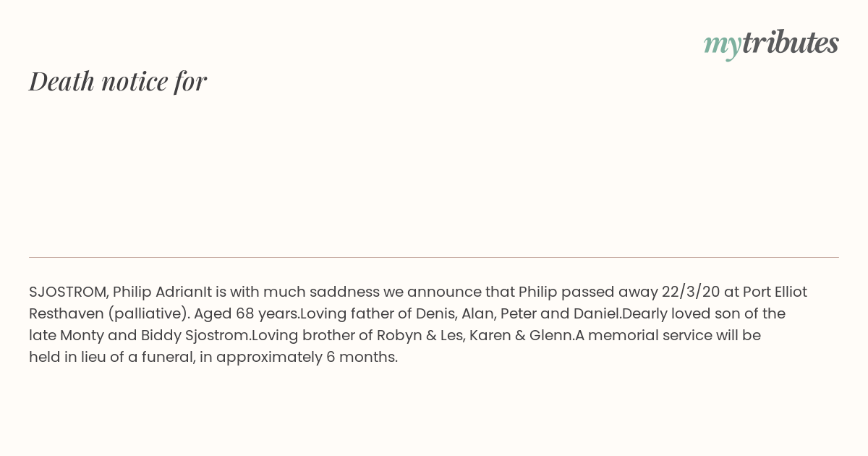Click the name "Daniel" in notice
The width and height of the screenshot is (868, 456).
point(597,314)
